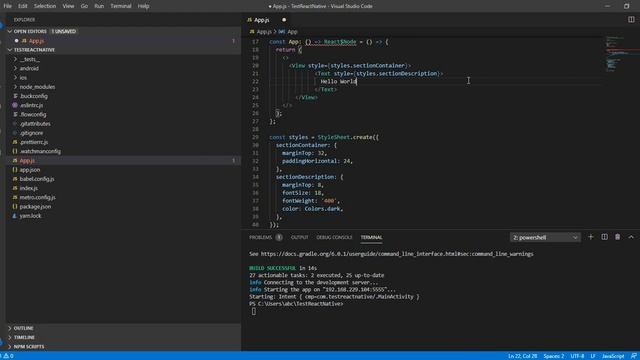The height and width of the screenshot is (360, 640).
Task: Open the .watchmanconfig file
Action: (40, 151)
